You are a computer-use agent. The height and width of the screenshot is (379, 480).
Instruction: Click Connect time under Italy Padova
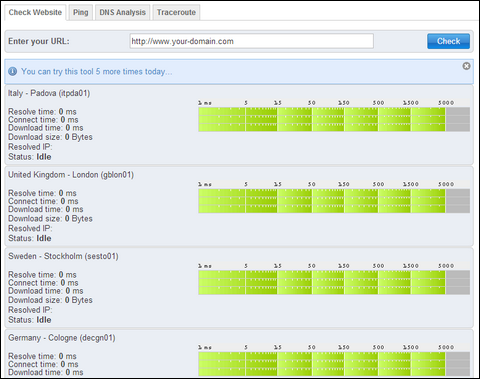click(43, 120)
